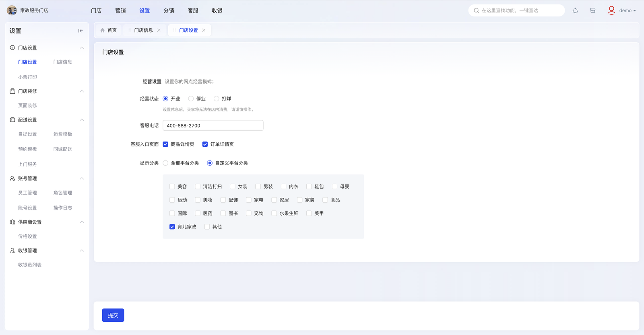Screen dimensions: 644x335
Task: Click the 提交 submit button
Action: [x=113, y=315]
